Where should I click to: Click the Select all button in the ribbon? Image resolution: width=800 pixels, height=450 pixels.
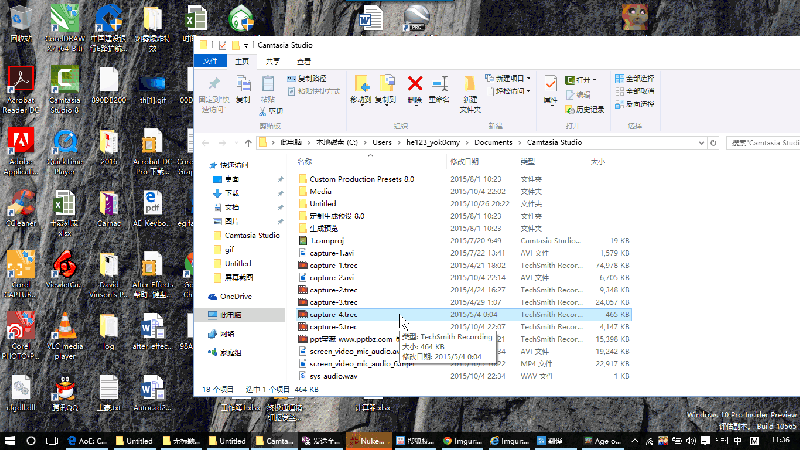(635, 79)
